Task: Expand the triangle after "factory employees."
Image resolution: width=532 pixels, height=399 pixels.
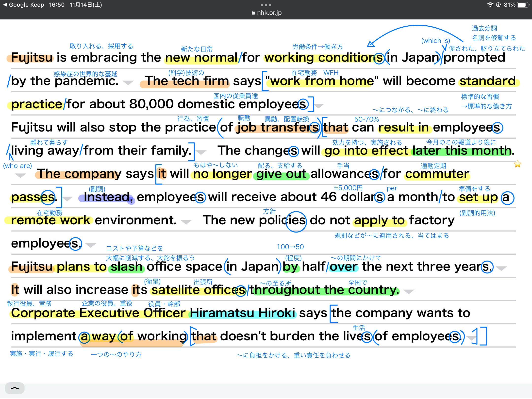Action: click(x=91, y=245)
